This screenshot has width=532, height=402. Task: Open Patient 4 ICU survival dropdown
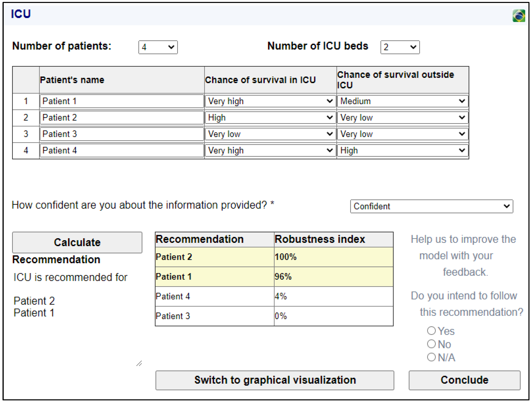[270, 150]
